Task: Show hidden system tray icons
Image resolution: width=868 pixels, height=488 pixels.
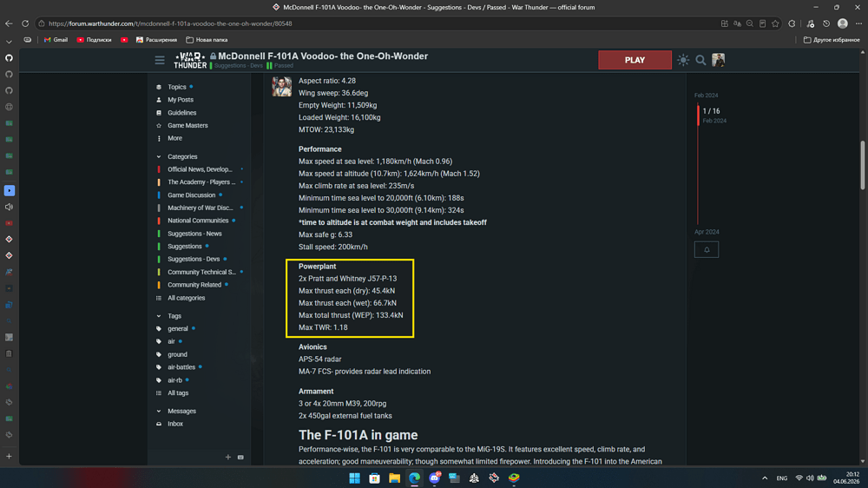Action: [765, 478]
